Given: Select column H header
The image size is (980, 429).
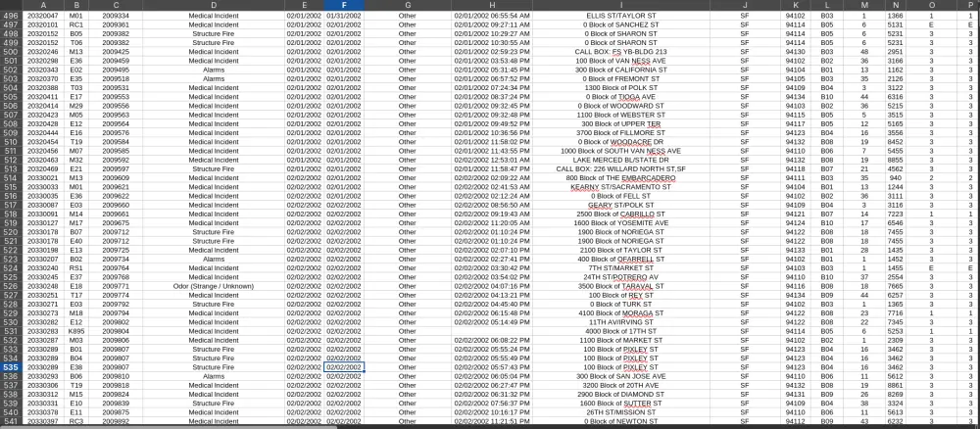Looking at the screenshot, I should coord(492,5).
